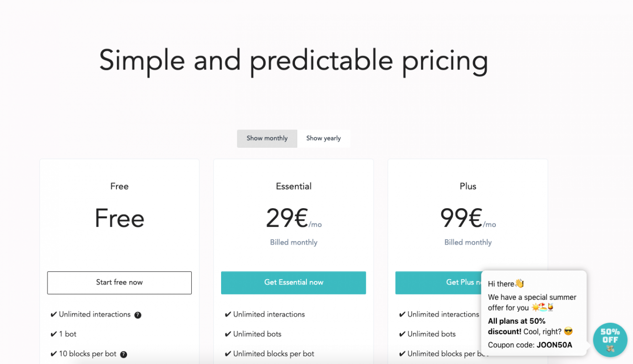This screenshot has height=364, width=633.
Task: Select the Plus plan title
Action: (x=468, y=186)
